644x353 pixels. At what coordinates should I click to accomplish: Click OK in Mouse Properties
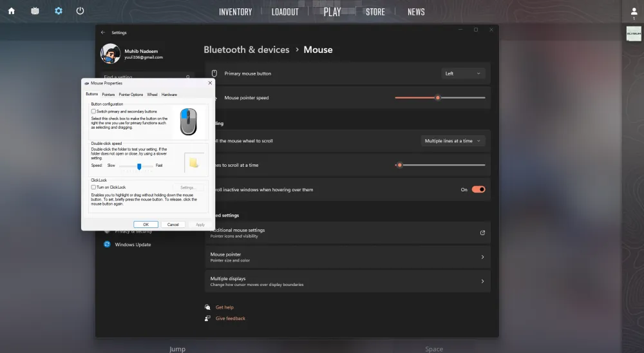146,224
